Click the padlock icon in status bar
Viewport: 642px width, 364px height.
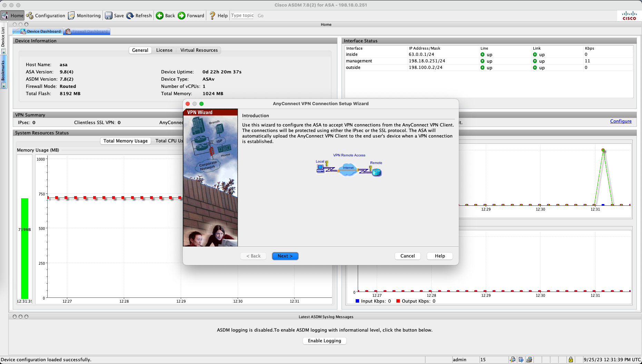[x=571, y=360]
